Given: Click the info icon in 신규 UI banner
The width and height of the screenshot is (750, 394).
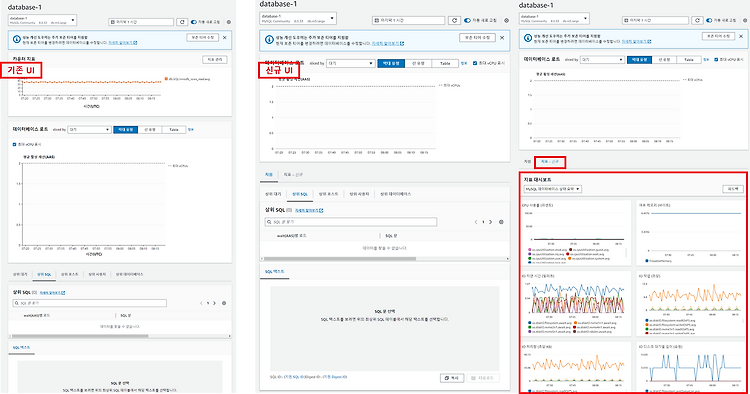Looking at the screenshot, I should pyautogui.click(x=268, y=40).
